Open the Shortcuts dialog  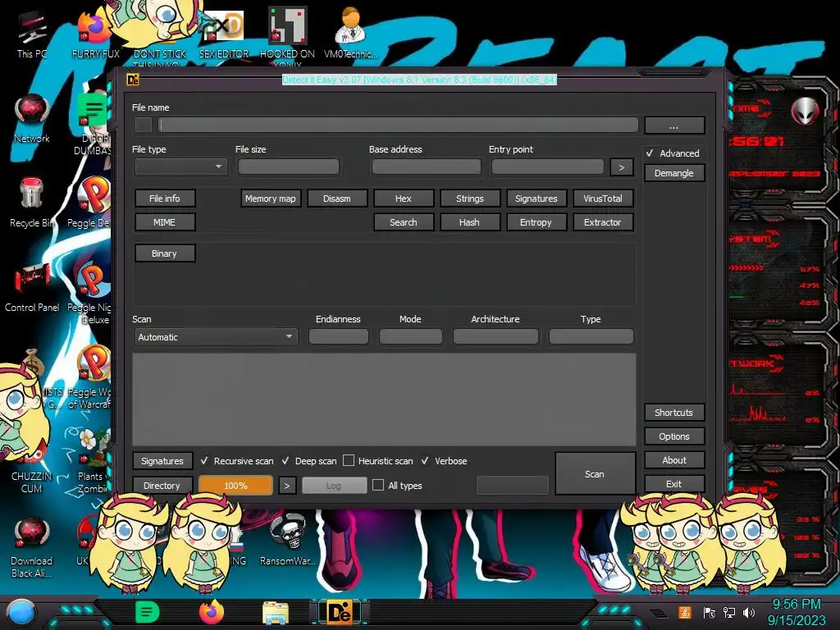[674, 413]
